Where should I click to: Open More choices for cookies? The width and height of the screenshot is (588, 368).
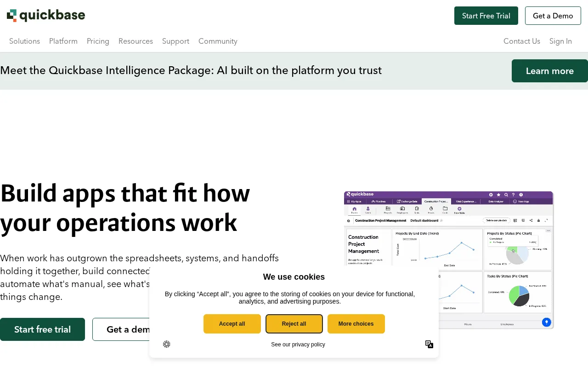click(356, 324)
